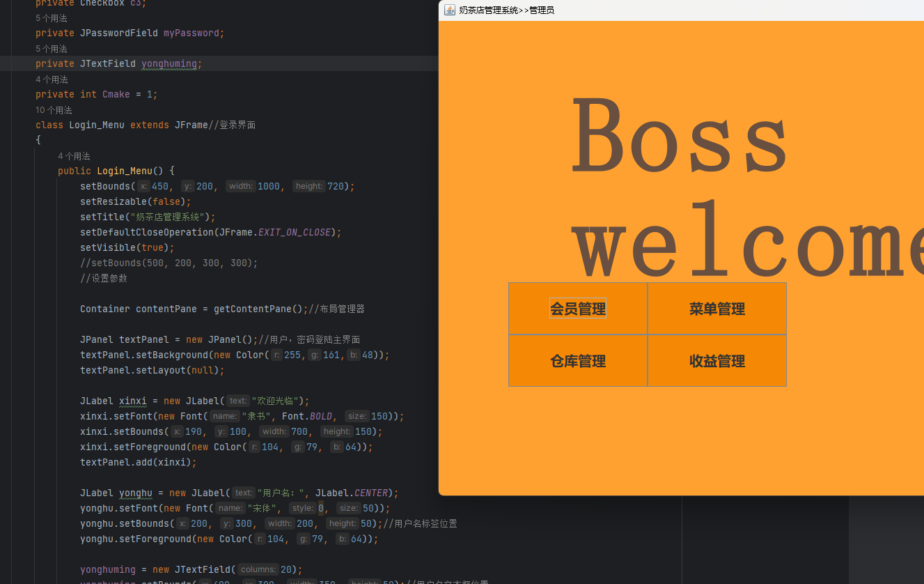This screenshot has width=924, height=584.
Task: Open 收益管理 in the admin window
Action: 717,361
